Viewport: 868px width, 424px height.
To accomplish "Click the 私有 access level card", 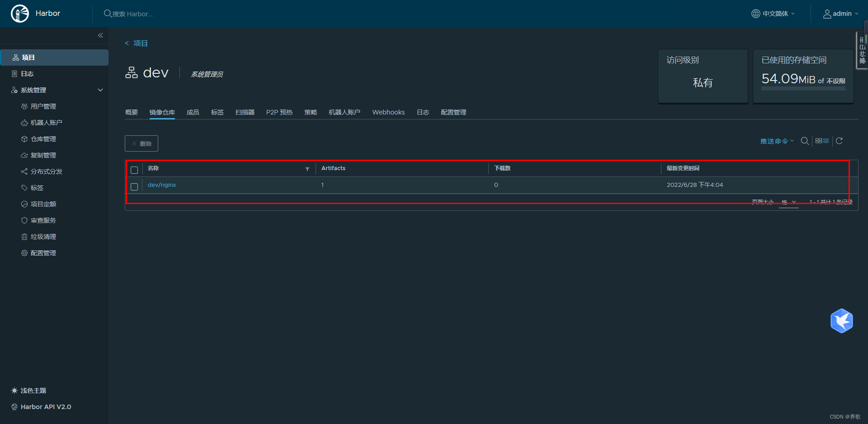I will pos(703,76).
